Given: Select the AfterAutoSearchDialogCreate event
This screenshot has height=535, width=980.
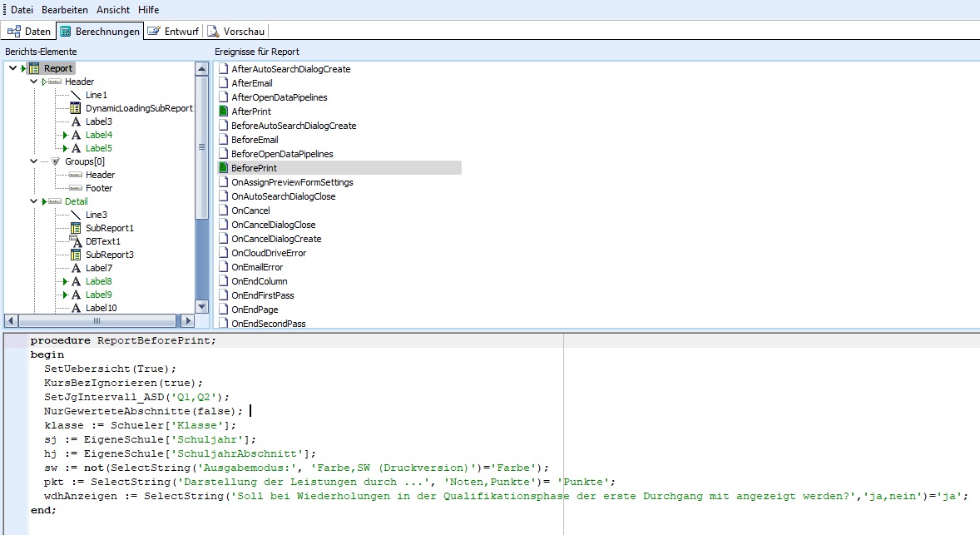Looking at the screenshot, I should point(290,69).
